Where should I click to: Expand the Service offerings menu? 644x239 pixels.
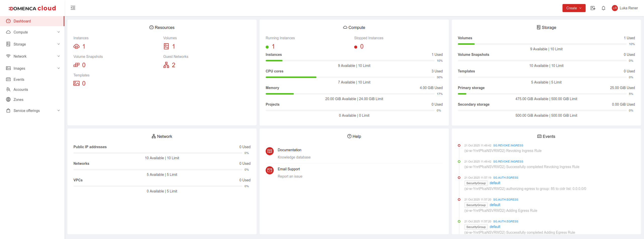pos(32,111)
